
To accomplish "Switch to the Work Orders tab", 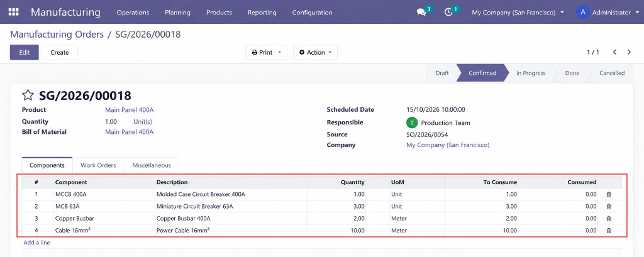I will point(98,165).
